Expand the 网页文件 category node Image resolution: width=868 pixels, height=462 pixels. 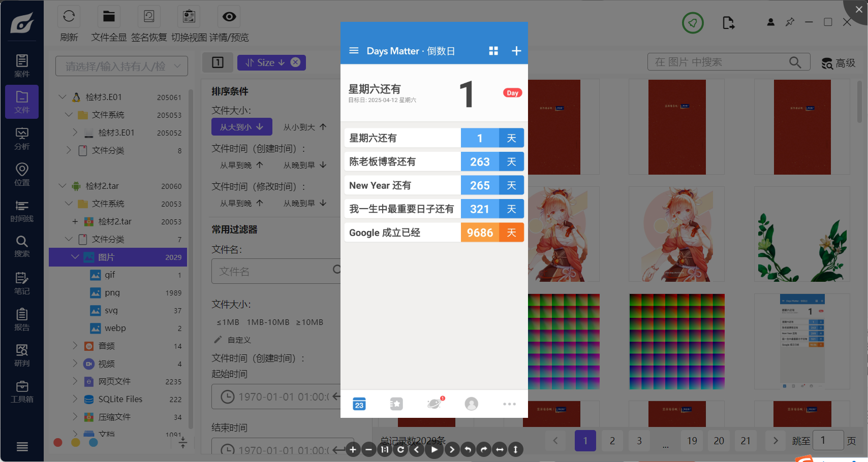(x=75, y=381)
